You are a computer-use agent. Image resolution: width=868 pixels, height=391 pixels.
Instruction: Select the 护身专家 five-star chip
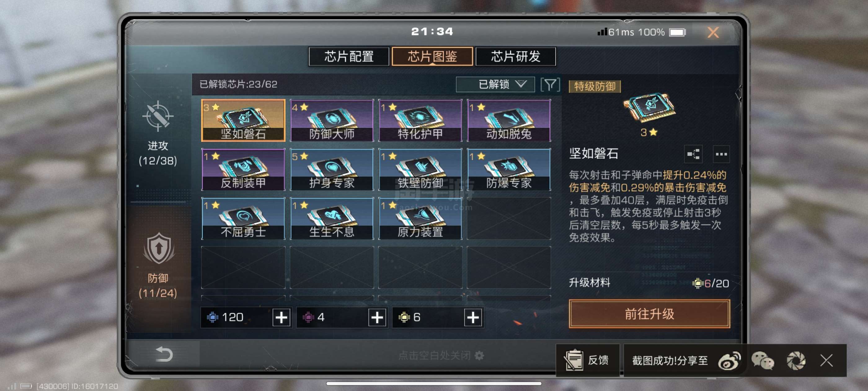point(332,169)
